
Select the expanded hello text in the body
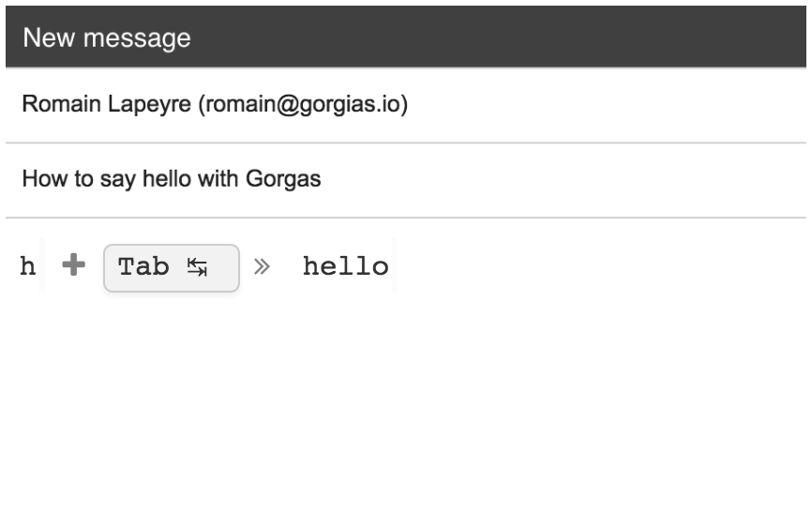(x=345, y=267)
